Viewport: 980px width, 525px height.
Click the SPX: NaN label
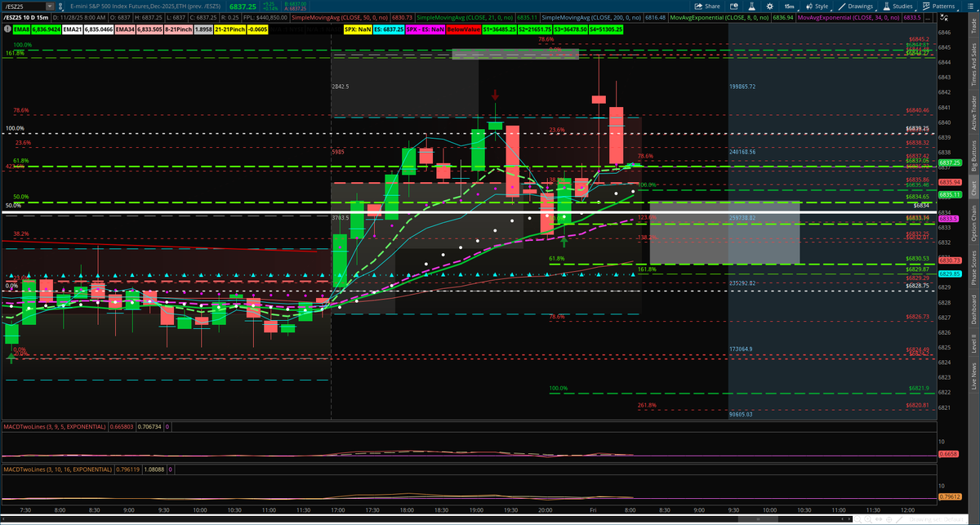coord(358,29)
